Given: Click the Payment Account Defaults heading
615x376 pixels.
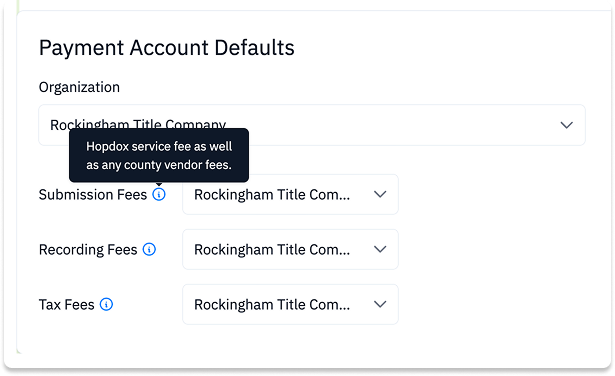Looking at the screenshot, I should [167, 48].
